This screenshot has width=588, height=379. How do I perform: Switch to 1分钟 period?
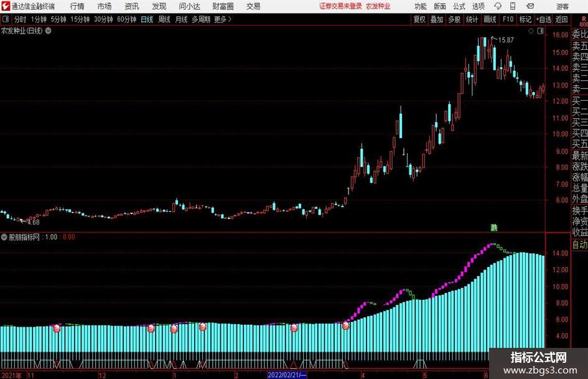(x=38, y=19)
